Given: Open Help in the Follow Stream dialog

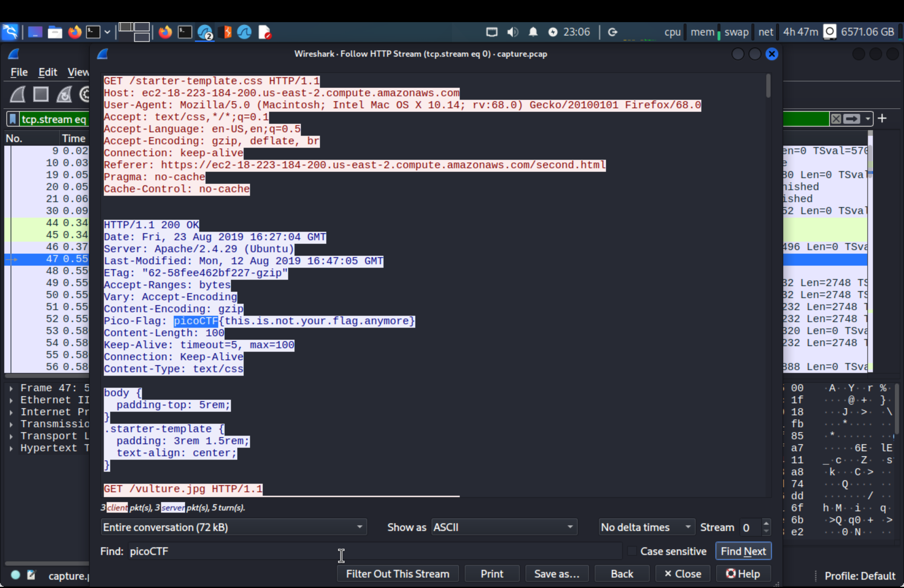Looking at the screenshot, I should 743,574.
